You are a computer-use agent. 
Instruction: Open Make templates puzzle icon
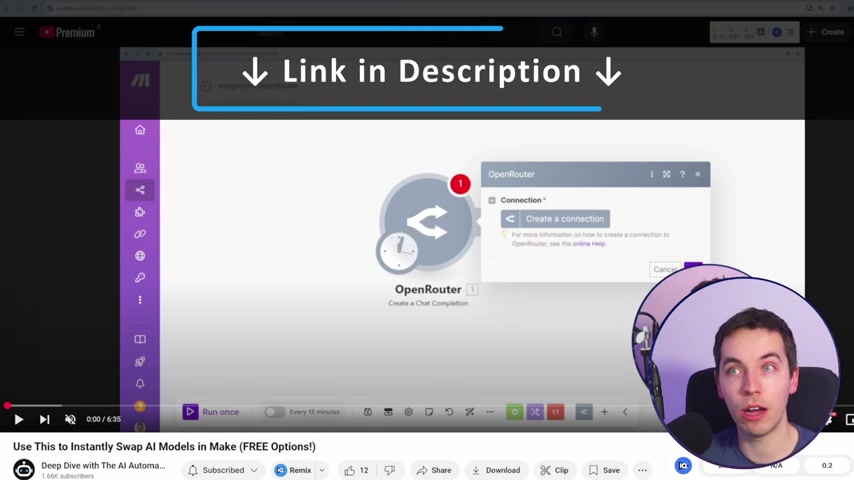140,212
